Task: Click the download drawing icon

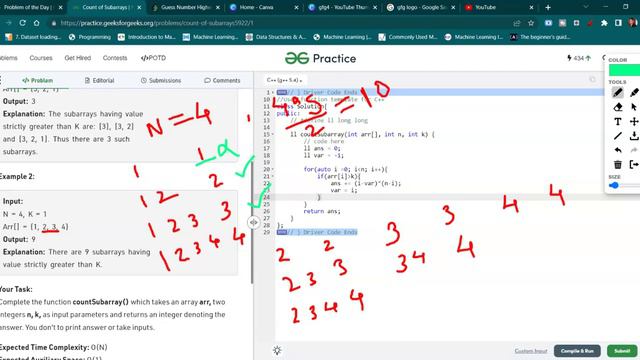Action: point(634,136)
